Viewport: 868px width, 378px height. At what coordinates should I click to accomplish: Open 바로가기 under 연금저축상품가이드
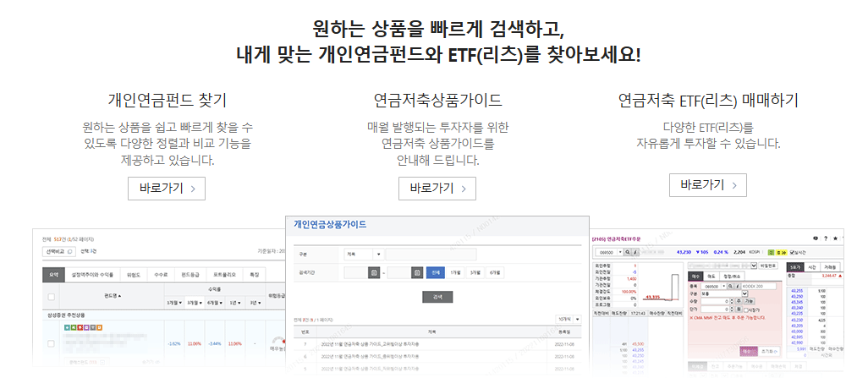[x=437, y=189]
